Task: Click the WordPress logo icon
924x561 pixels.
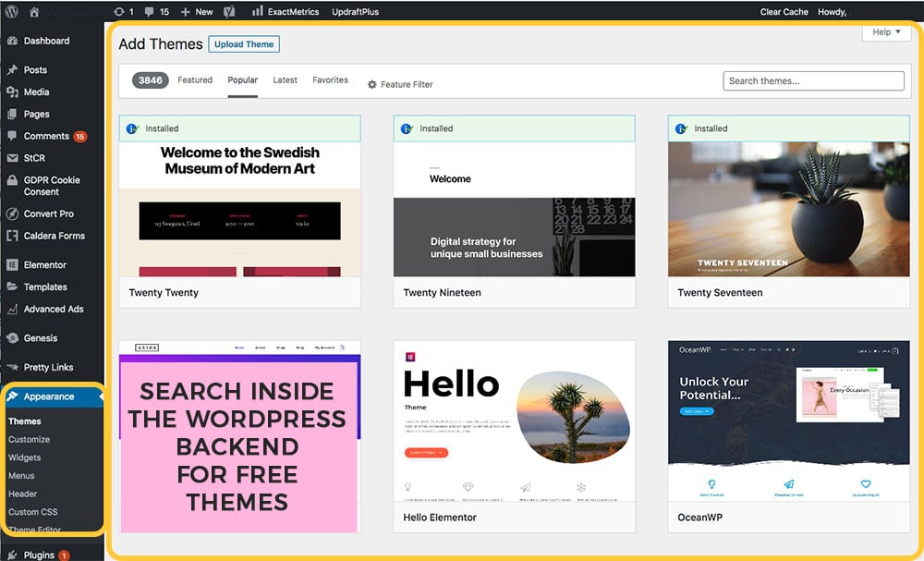Action: point(11,11)
